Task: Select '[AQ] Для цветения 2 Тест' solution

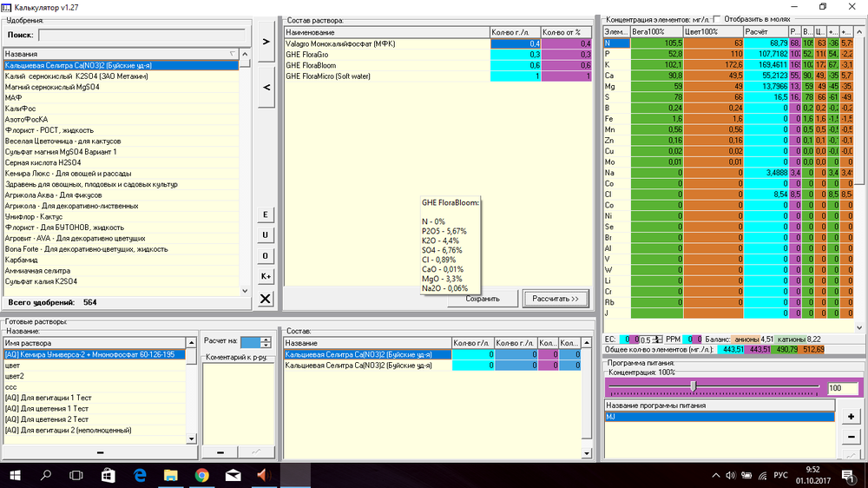Action: (x=95, y=419)
